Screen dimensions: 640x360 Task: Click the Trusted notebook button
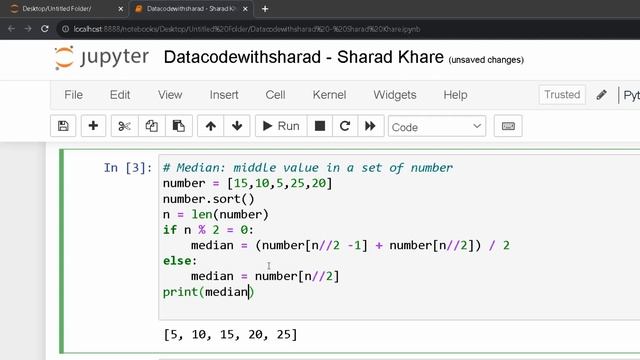562,95
